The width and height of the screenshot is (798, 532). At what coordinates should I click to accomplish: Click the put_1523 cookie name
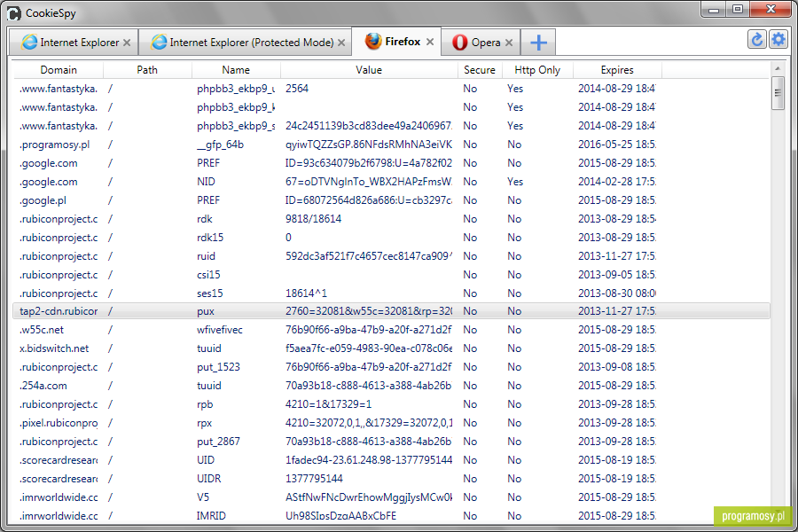pos(218,367)
